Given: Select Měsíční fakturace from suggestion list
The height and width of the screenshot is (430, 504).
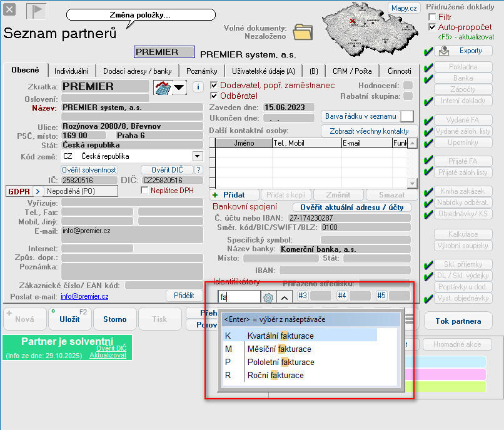Looking at the screenshot, I should point(271,349).
